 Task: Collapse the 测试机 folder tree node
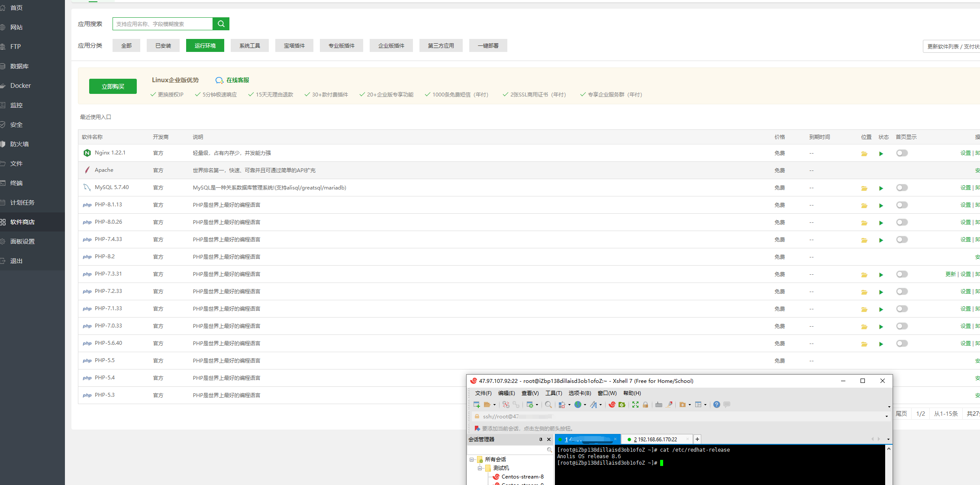coord(480,468)
